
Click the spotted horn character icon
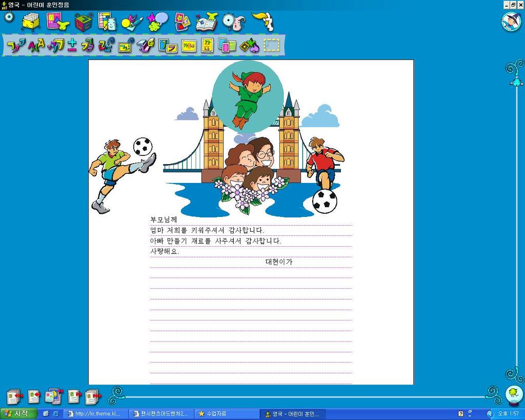(x=263, y=22)
